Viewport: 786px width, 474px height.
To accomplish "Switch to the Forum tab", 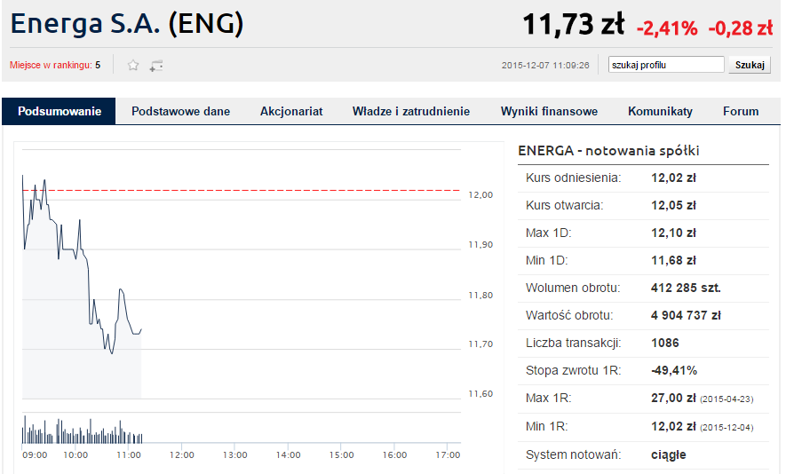I will [740, 111].
